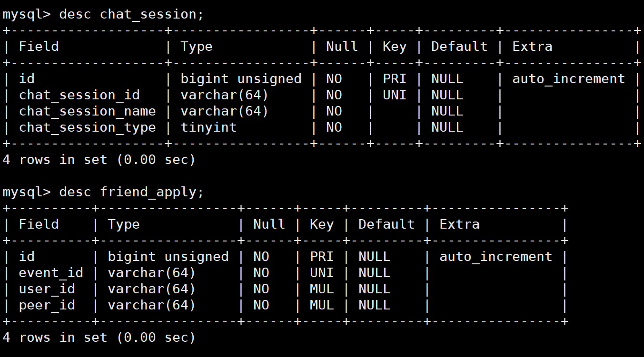This screenshot has width=644, height=357.
Task: Click MUL key in user_id row
Action: pos(322,289)
